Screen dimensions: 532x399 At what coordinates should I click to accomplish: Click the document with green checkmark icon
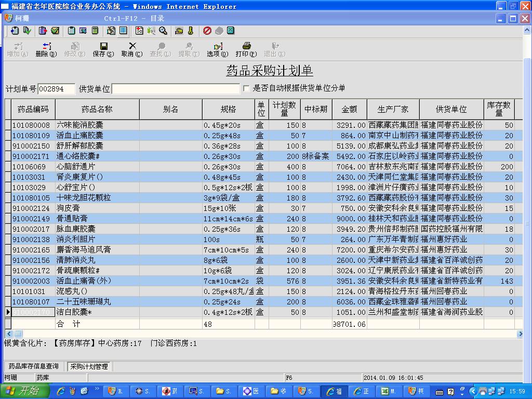pyautogui.click(x=27, y=31)
